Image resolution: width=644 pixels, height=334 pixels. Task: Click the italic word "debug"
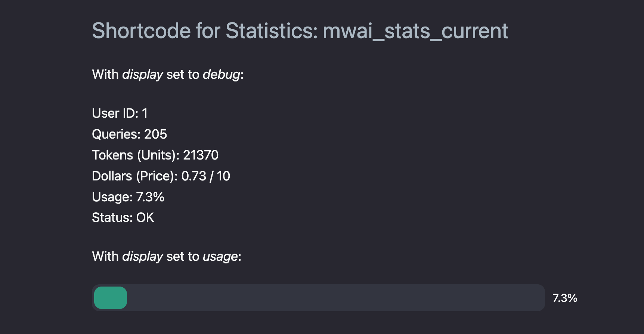[x=222, y=75]
